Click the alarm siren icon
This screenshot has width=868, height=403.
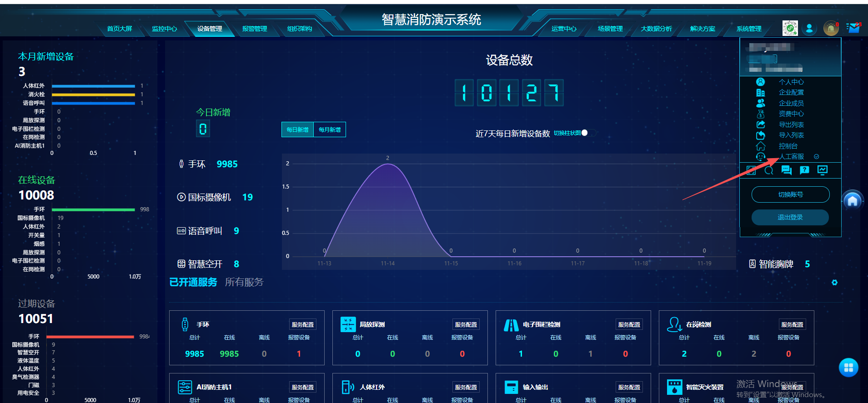coord(831,29)
